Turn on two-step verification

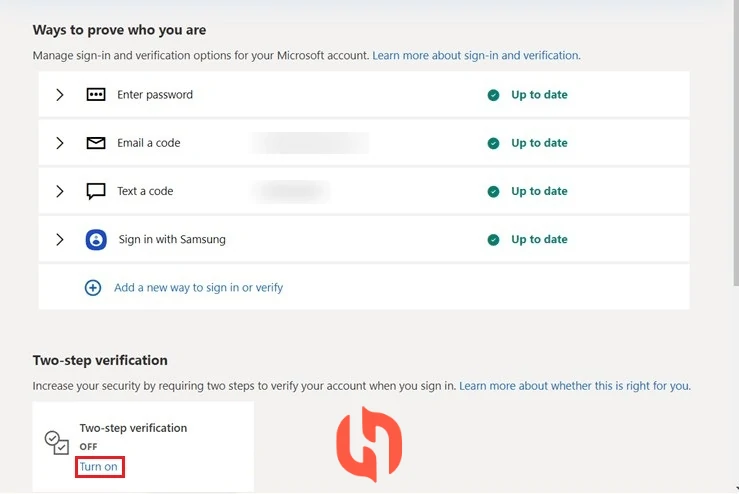point(99,467)
